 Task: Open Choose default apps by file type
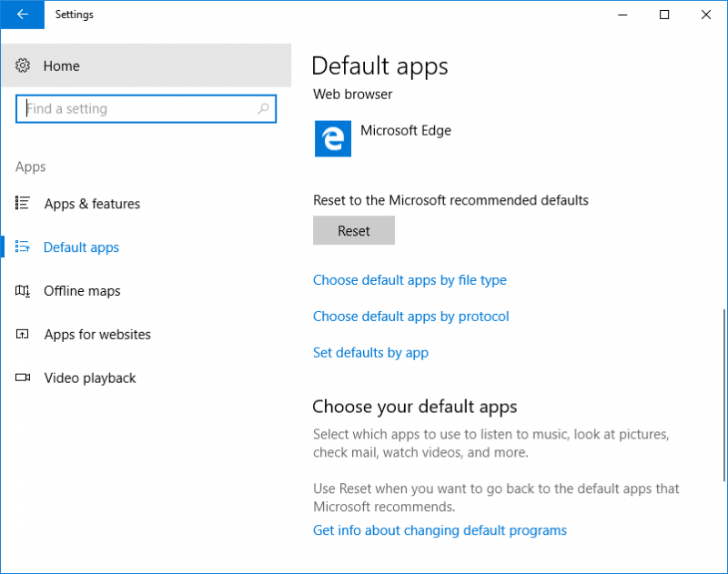point(409,280)
